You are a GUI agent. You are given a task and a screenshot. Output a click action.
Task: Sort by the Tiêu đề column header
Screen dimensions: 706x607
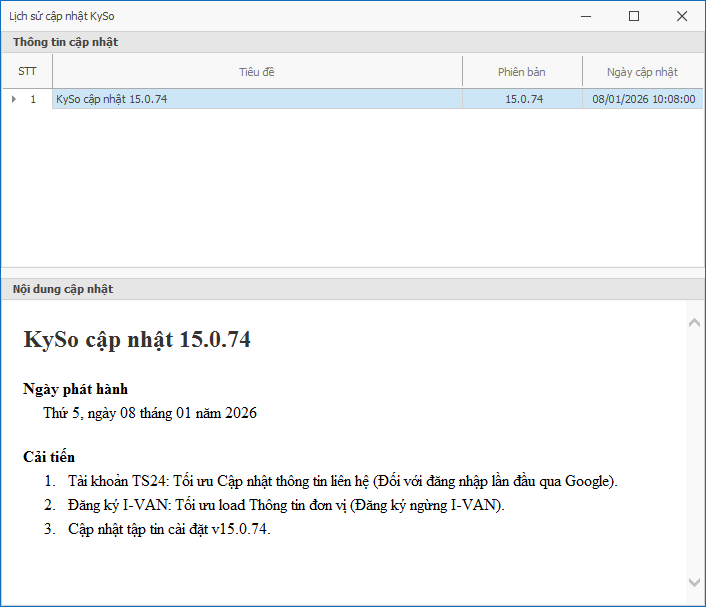(257, 72)
